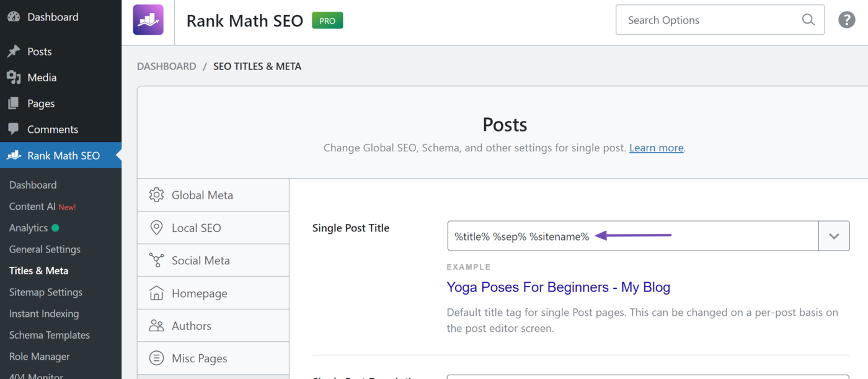Open the Global Meta tab
This screenshot has height=379, width=868.
coord(213,195)
